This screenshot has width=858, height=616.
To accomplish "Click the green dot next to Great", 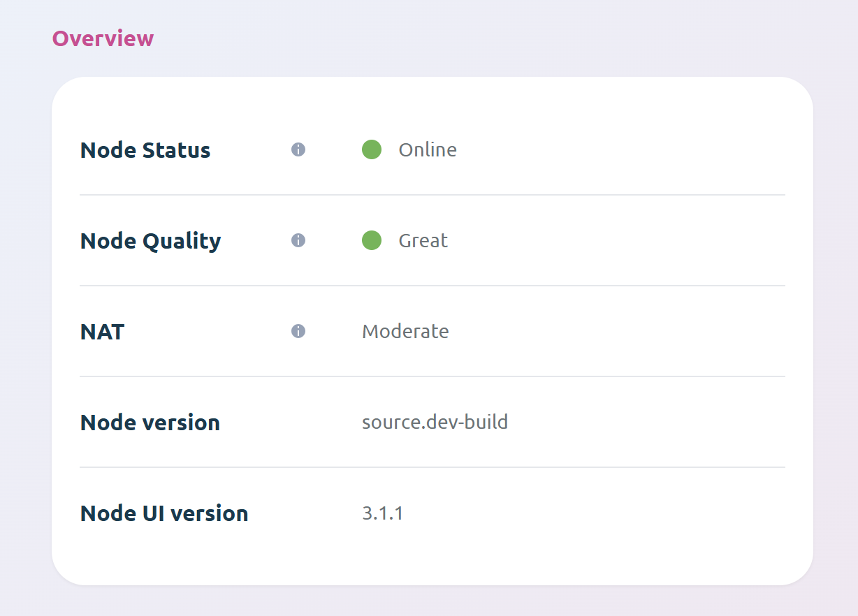I will (372, 240).
